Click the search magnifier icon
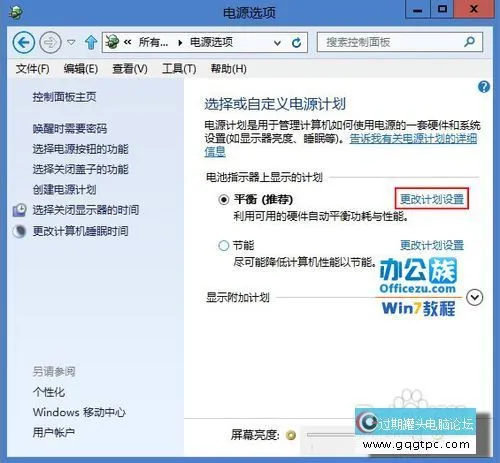This screenshot has width=500, height=463. [x=469, y=42]
